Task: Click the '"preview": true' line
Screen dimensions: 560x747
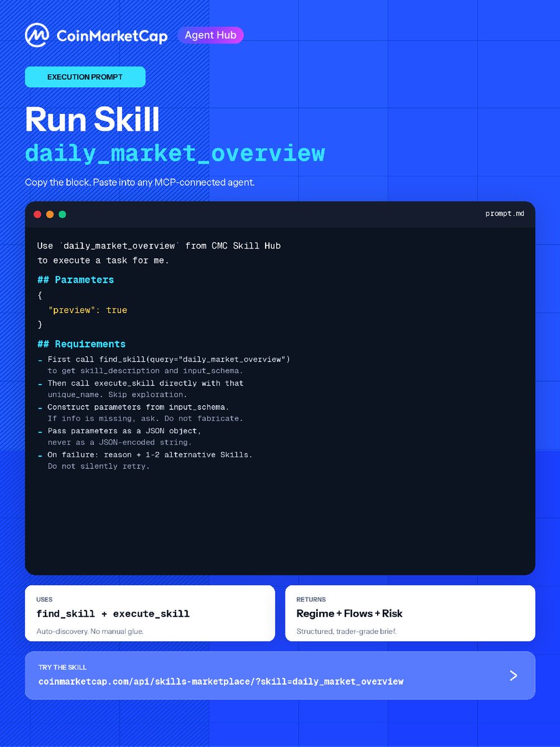Action: [x=88, y=310]
